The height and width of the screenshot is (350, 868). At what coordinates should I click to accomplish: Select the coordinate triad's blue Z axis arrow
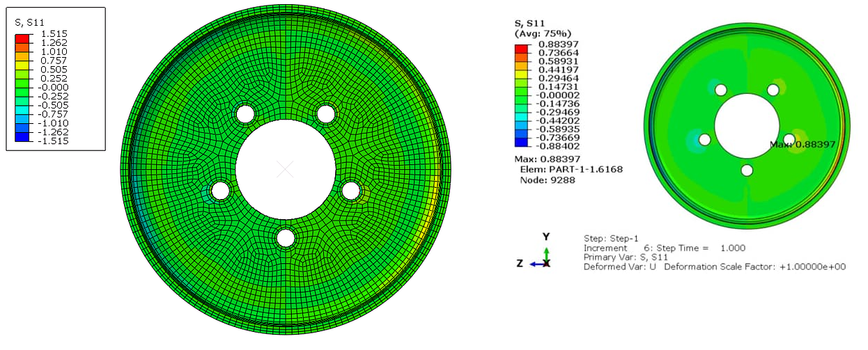(536, 264)
